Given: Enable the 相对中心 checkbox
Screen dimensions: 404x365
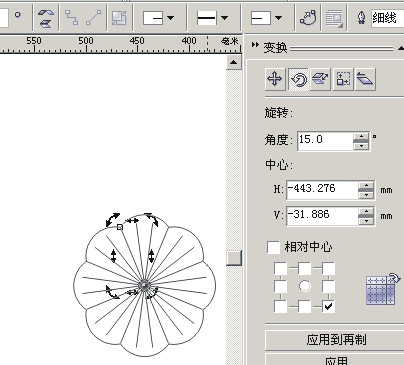Looking at the screenshot, I should 273,247.
